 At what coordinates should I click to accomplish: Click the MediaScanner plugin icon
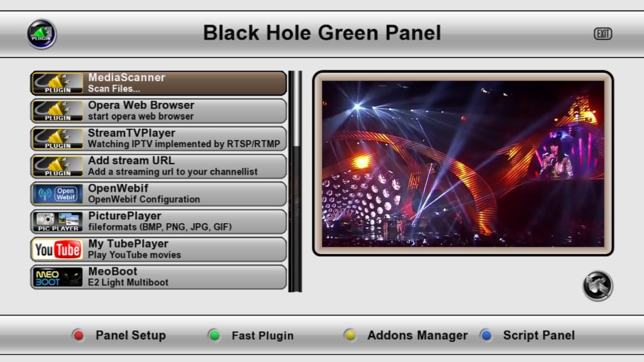pos(58,84)
